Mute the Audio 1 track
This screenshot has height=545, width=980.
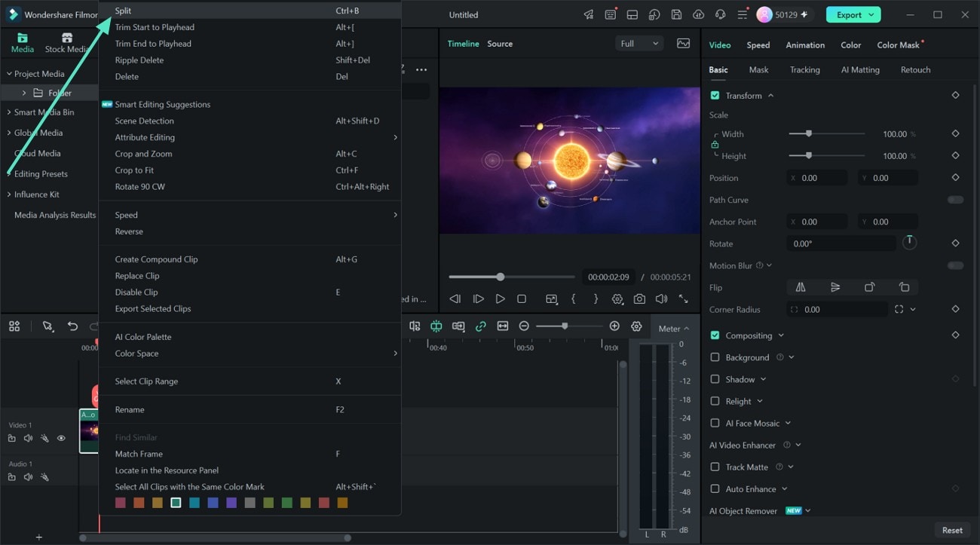click(28, 477)
